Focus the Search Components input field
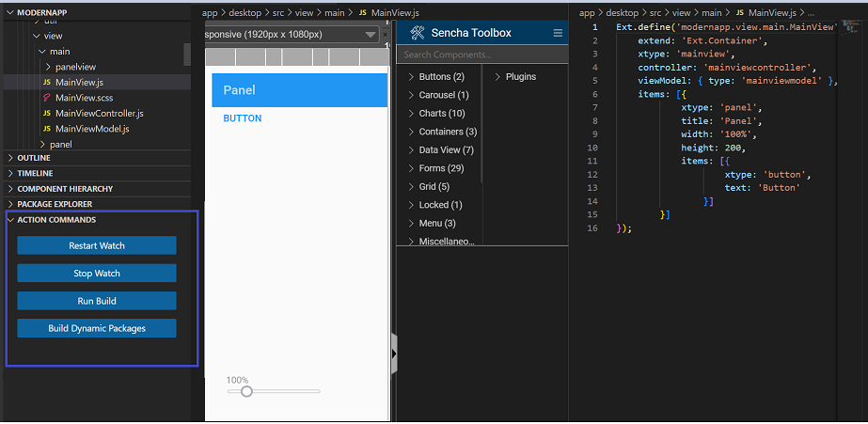The width and height of the screenshot is (868, 424). [x=481, y=55]
